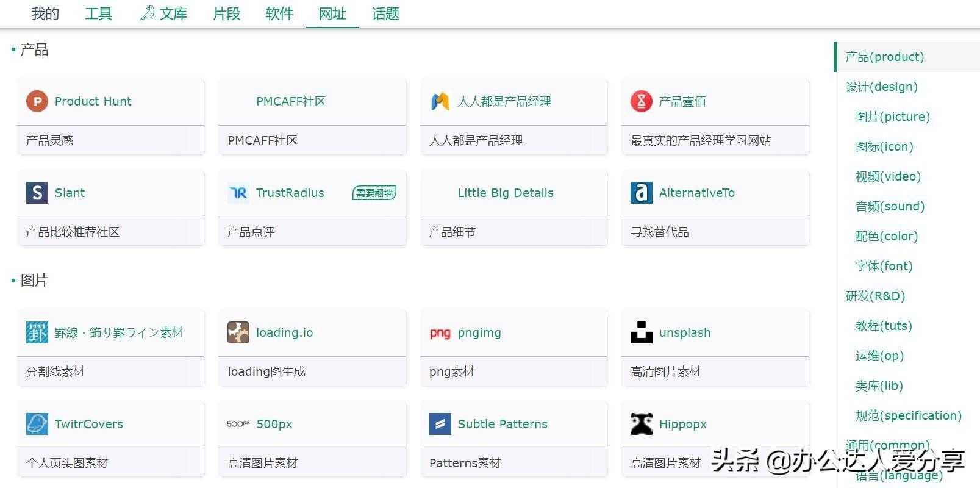
Task: Click the 个人页头图素材 description text
Action: (67, 463)
